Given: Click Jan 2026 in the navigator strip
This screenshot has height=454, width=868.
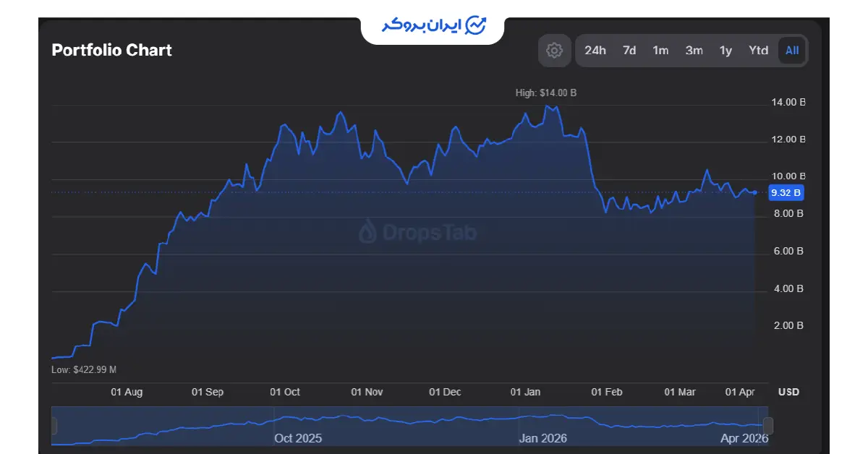Looking at the screenshot, I should [542, 438].
